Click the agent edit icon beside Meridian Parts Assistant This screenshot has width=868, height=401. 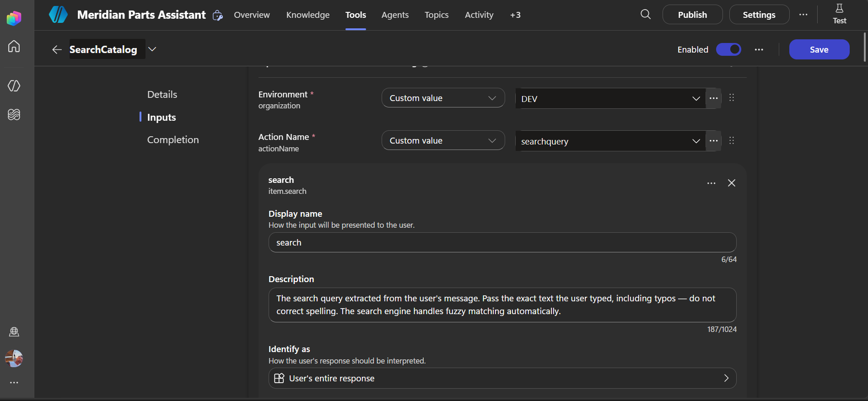coord(218,15)
